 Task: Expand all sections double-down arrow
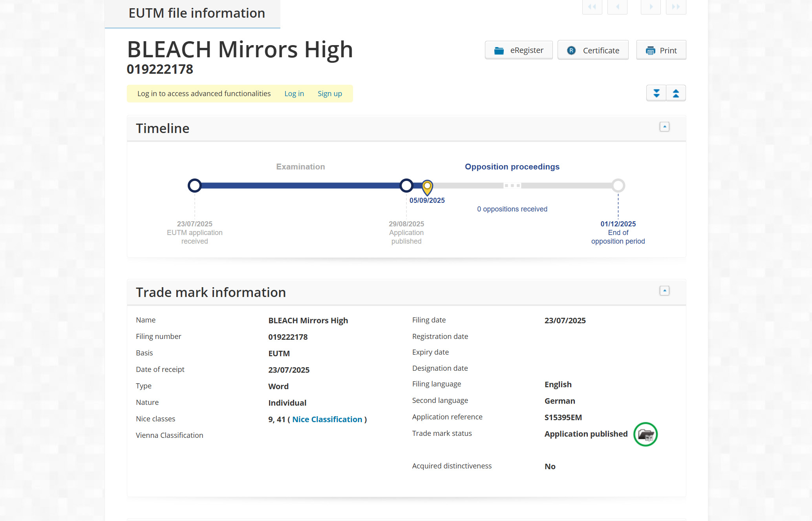click(x=656, y=93)
